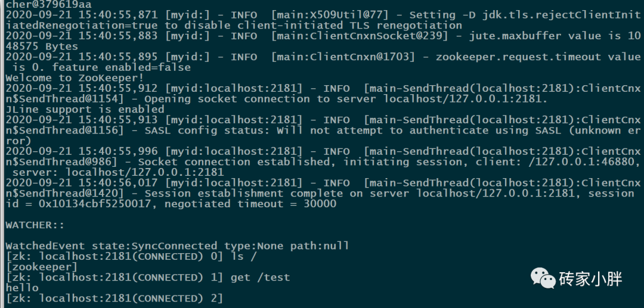Click the "hello" output line

tap(22, 288)
